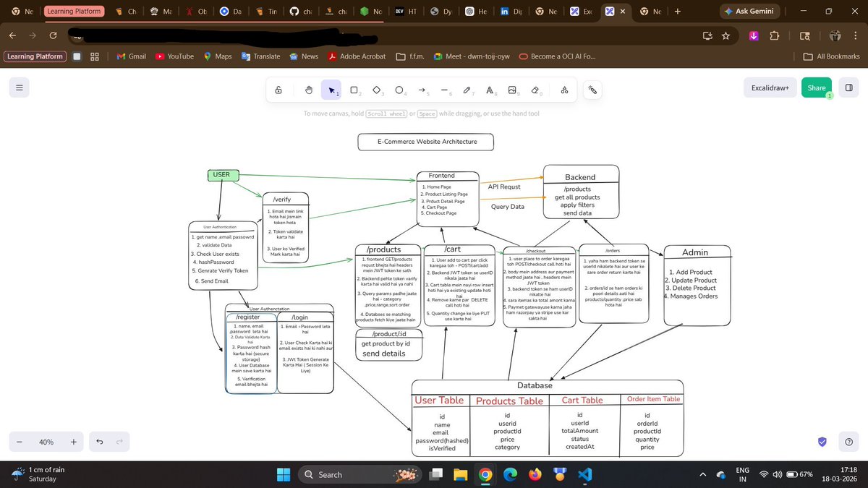Zoom in with the plus button
Viewport: 868px width, 488px height.
74,442
